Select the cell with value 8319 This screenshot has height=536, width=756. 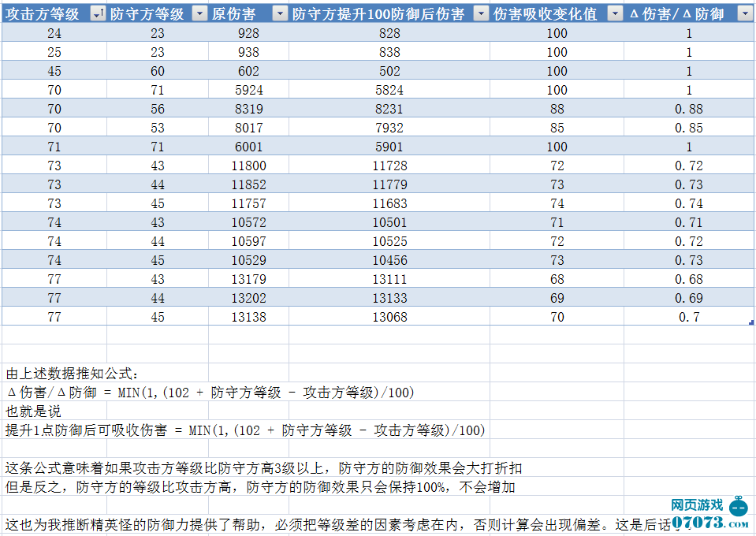(249, 109)
